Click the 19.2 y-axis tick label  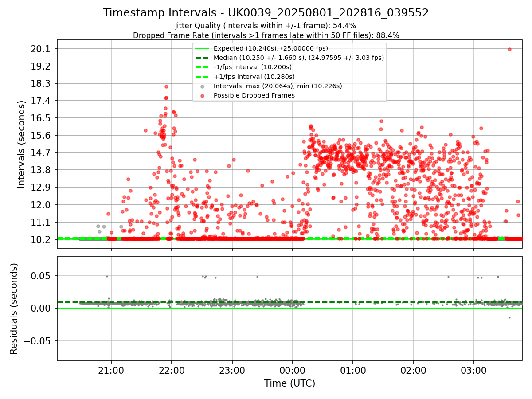coord(41,66)
